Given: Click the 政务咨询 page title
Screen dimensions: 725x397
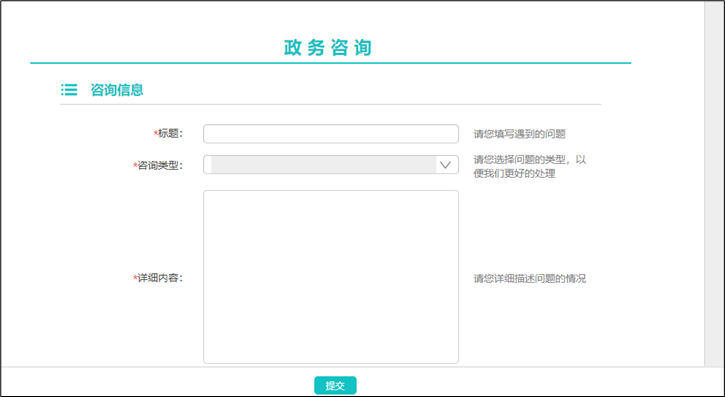Looking at the screenshot, I should click(328, 48).
